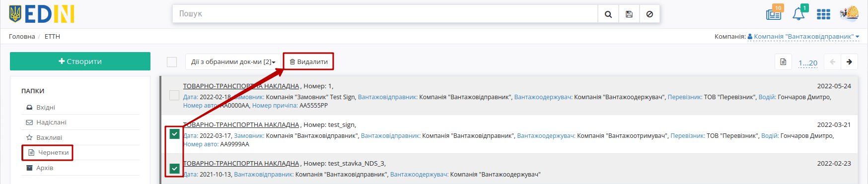Click the Видалити delete button
Viewport: 868px width, 184px height.
pos(308,62)
